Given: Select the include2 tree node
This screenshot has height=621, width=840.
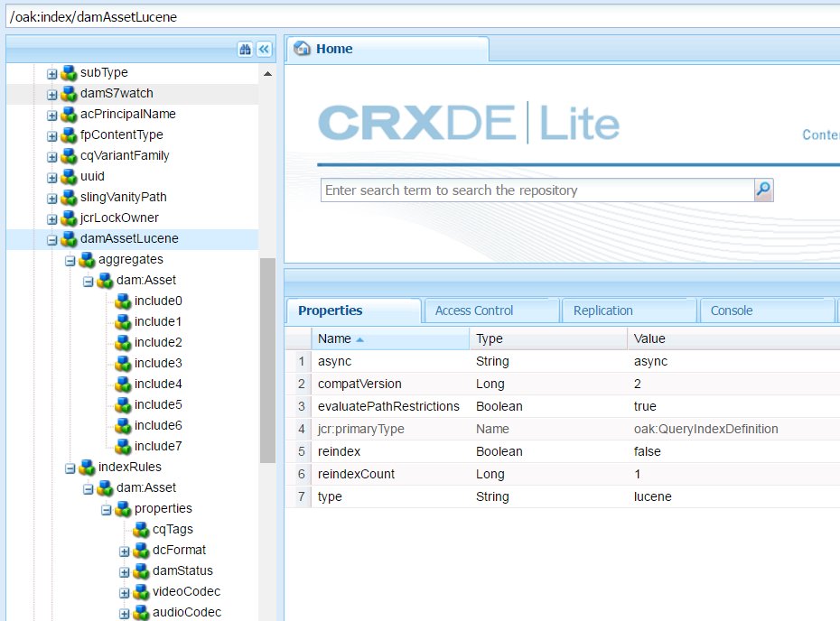Looking at the screenshot, I should [x=158, y=343].
